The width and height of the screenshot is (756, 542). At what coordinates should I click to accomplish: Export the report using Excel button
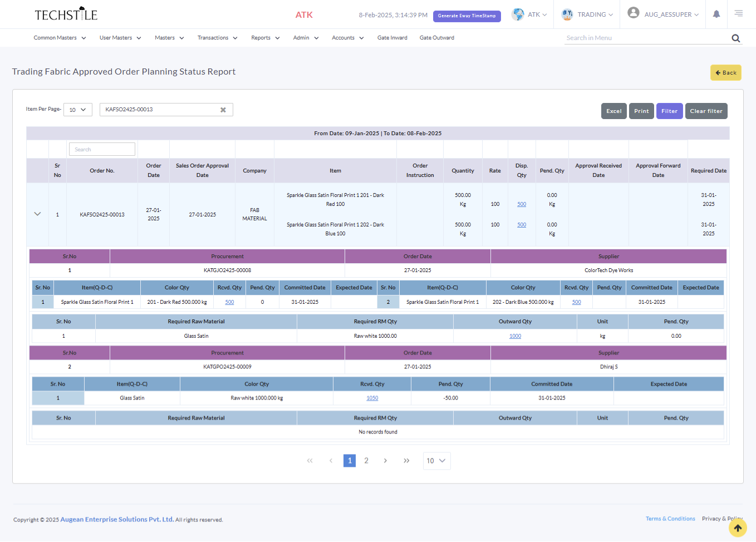click(613, 111)
